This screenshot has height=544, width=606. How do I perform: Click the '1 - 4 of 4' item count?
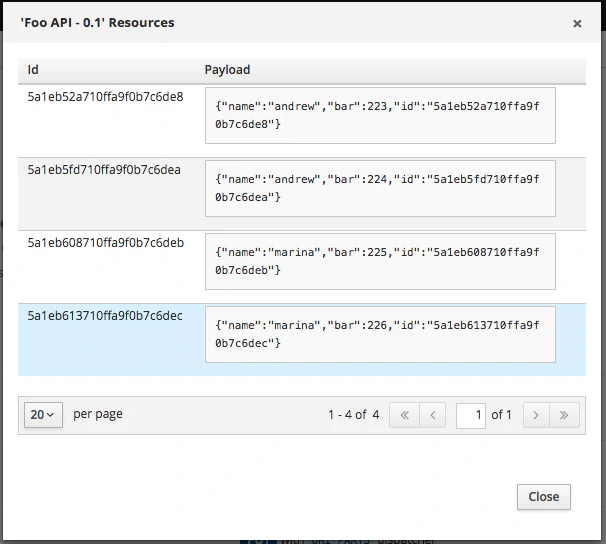(x=353, y=415)
